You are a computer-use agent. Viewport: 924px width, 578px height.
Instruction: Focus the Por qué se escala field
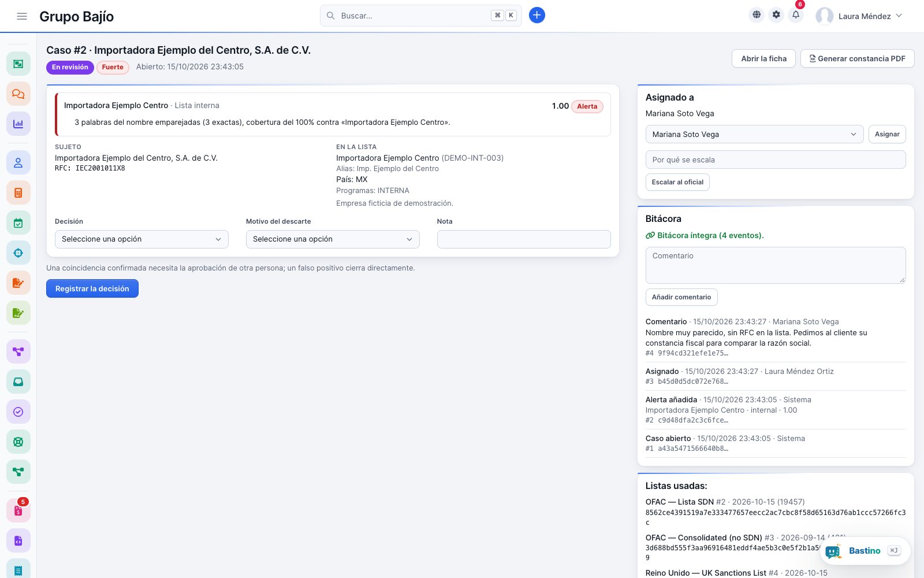point(776,160)
